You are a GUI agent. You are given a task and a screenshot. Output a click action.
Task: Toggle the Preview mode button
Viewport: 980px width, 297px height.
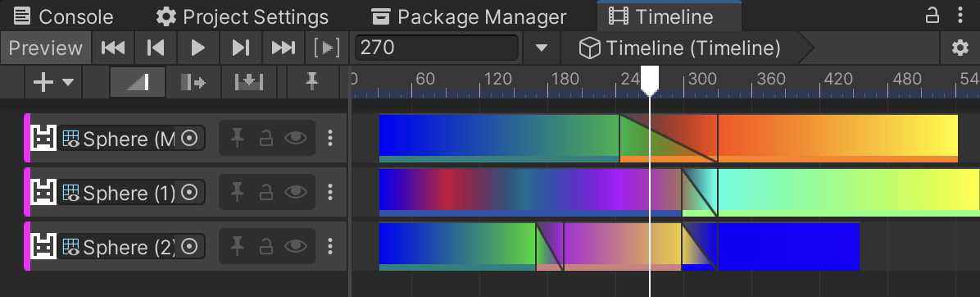coord(46,48)
